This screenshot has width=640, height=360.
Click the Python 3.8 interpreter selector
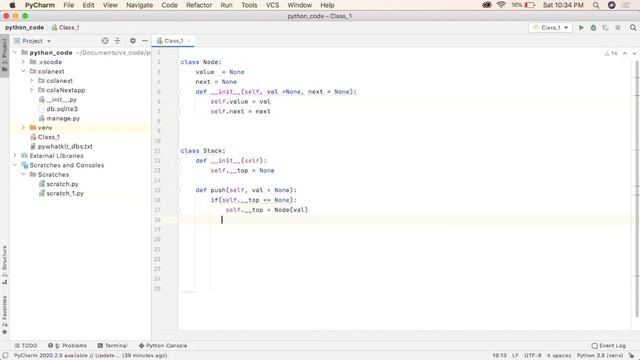(x=600, y=356)
